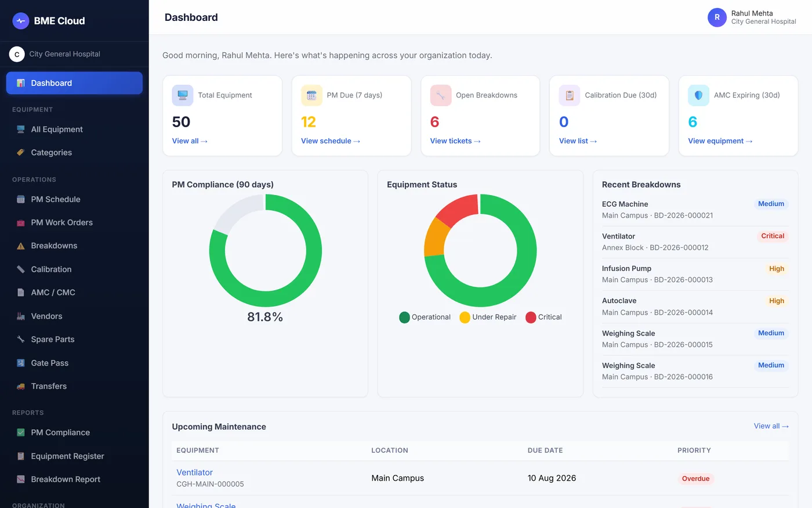Click the Overdue priority badge
Viewport: 812px width, 508px height.
[x=695, y=479]
